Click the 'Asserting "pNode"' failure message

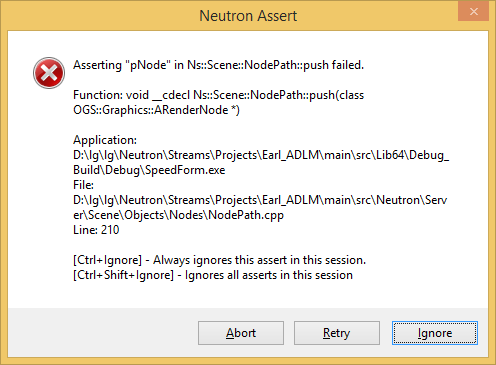pyautogui.click(x=218, y=65)
